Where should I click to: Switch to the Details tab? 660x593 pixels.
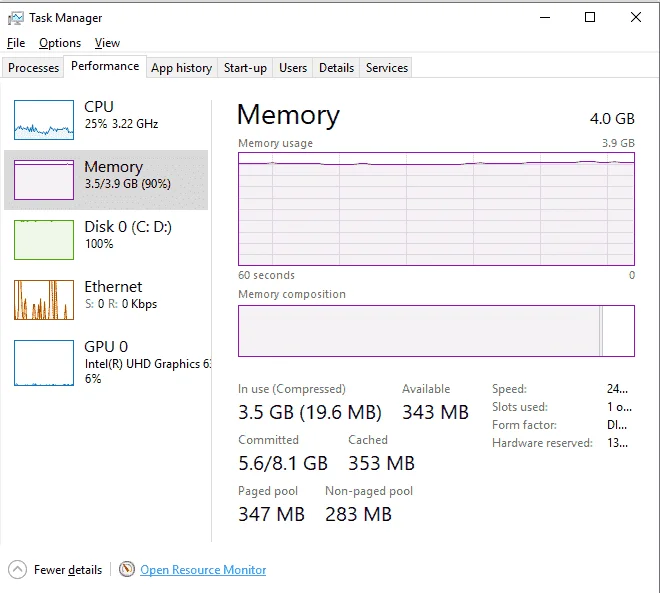336,68
